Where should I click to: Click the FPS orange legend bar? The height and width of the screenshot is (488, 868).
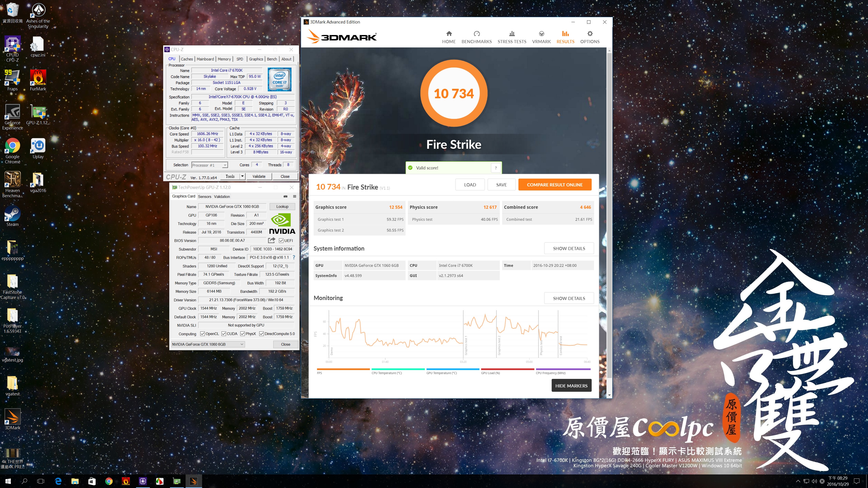pos(343,369)
